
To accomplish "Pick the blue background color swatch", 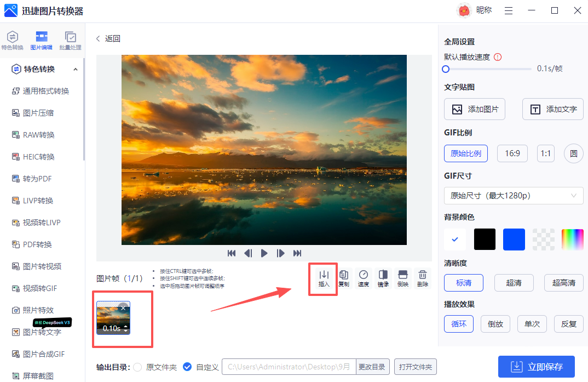I will (514, 240).
